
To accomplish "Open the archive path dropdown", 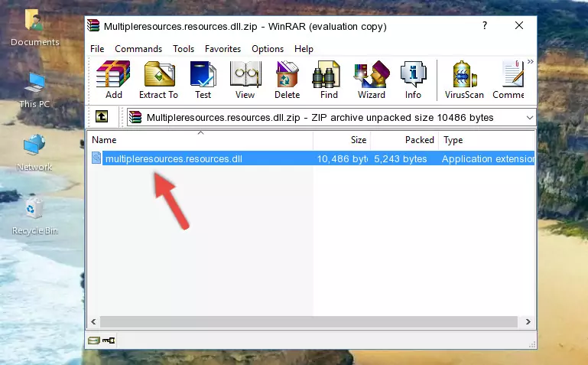I will pos(529,118).
